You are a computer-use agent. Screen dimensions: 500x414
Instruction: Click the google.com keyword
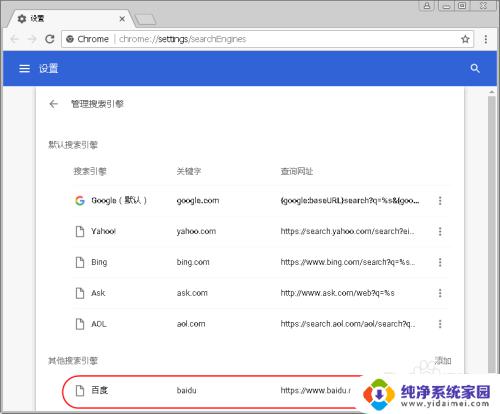point(198,201)
